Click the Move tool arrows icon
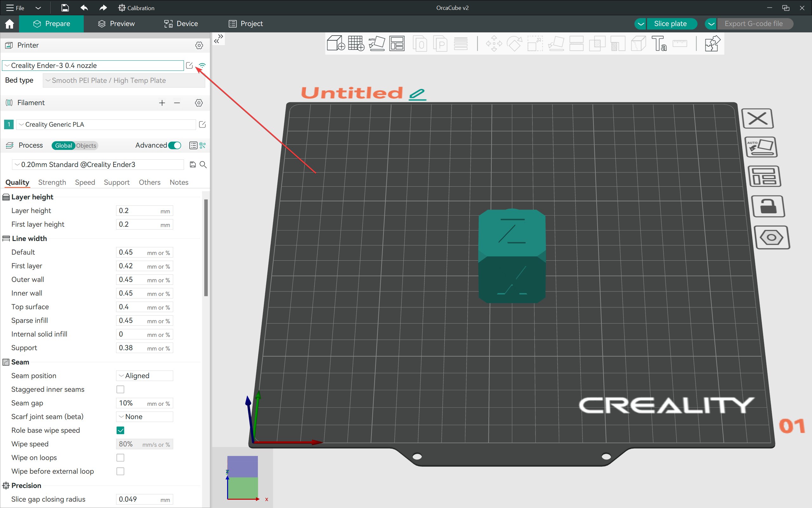This screenshot has width=812, height=508. 494,43
